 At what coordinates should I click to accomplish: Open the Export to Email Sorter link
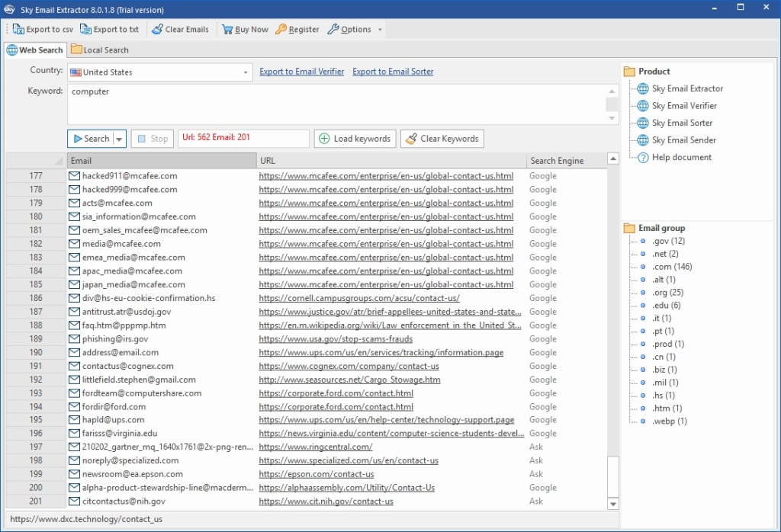click(x=393, y=72)
